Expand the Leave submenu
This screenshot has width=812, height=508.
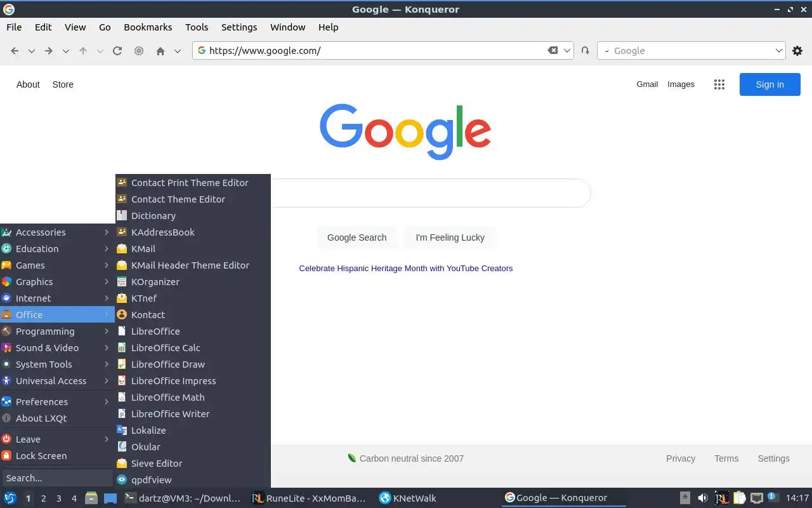(57, 439)
